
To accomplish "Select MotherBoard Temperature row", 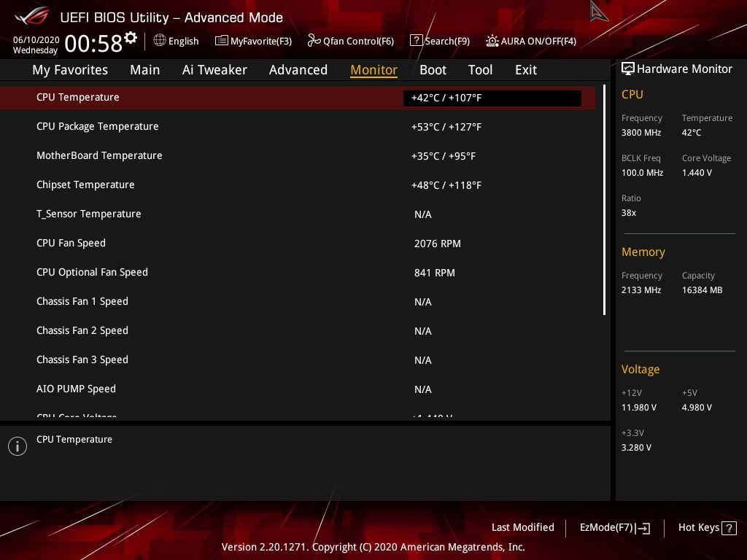I will (x=298, y=156).
